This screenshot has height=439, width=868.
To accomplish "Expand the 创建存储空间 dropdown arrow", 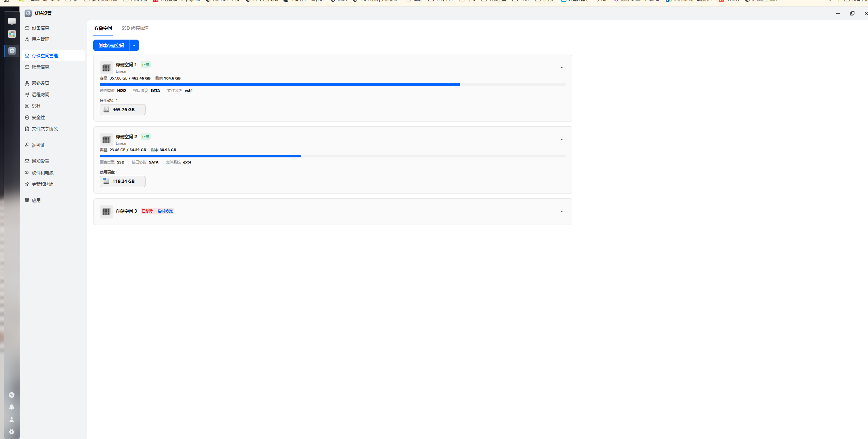I will [134, 45].
